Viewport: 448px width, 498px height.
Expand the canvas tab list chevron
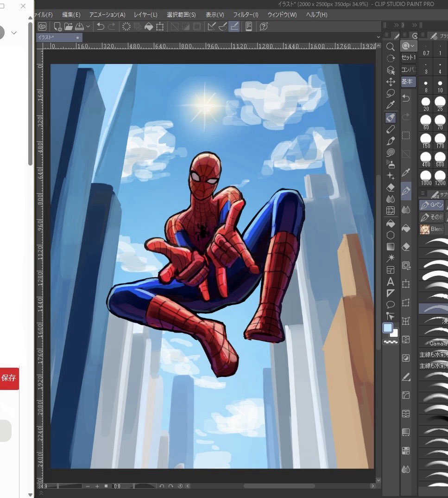coord(378,37)
